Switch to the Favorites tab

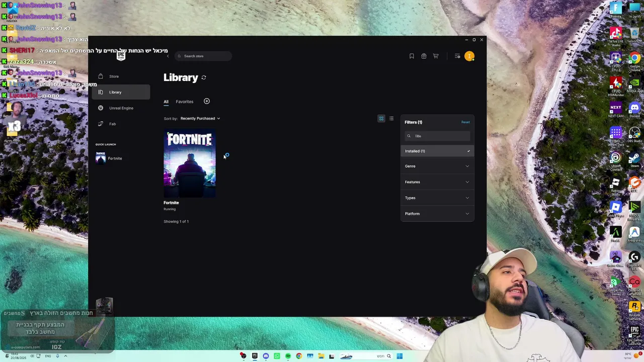185,102
